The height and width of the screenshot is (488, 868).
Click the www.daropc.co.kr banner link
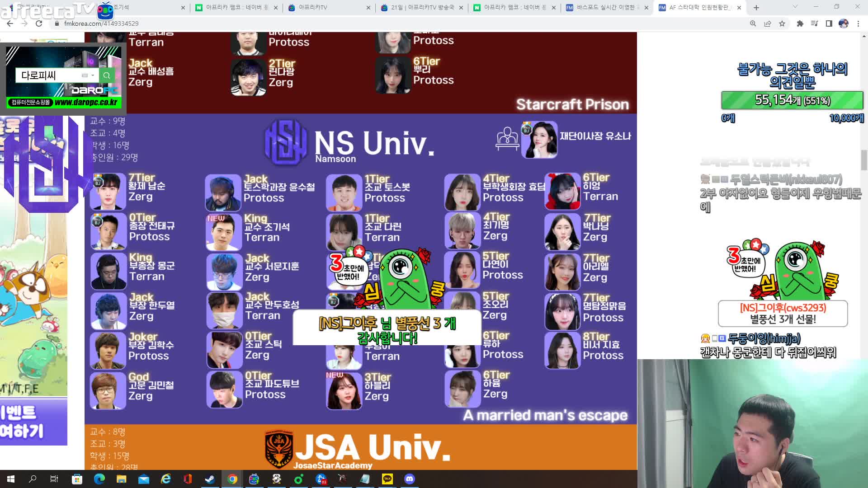point(85,103)
